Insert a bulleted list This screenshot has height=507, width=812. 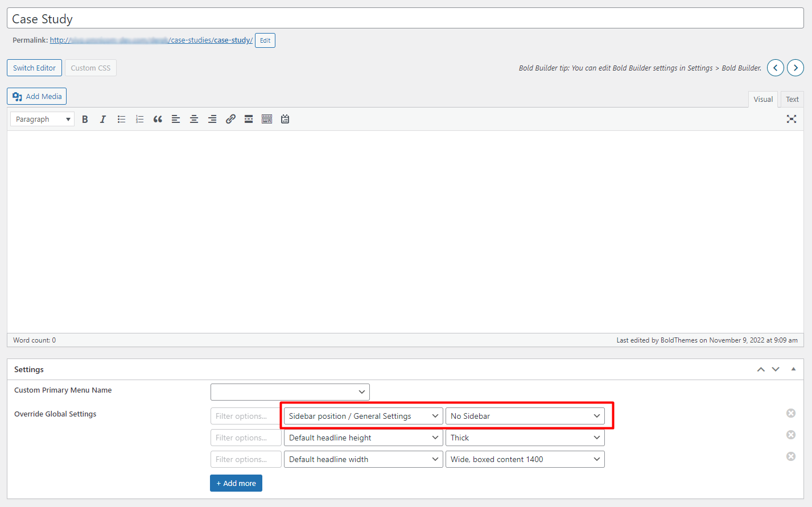[121, 119]
